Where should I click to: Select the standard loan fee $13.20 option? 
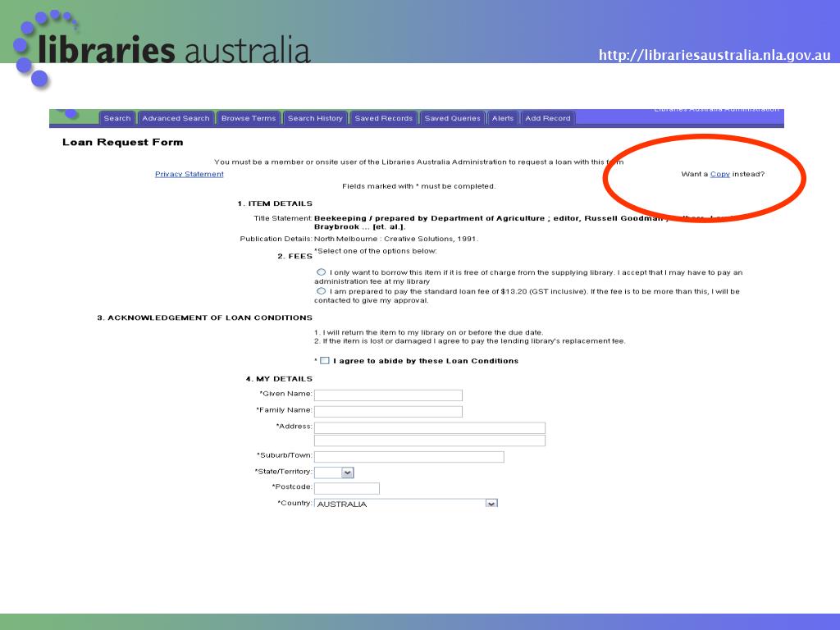click(x=321, y=291)
